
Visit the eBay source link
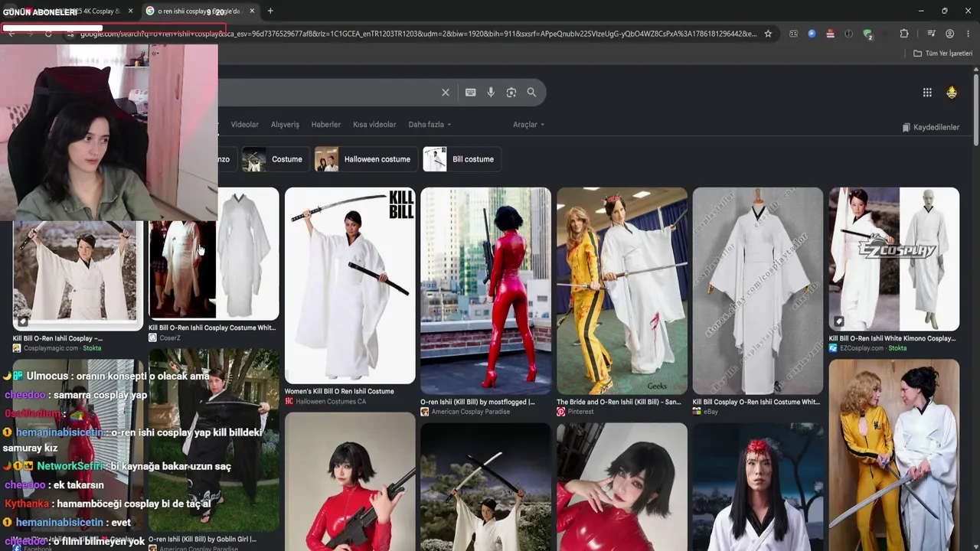tap(705, 412)
